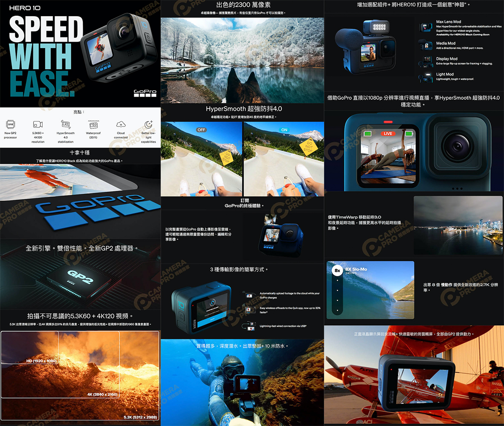Click the Cloud connected upload icon
Viewport: 504px width, 426px height.
tap(121, 124)
